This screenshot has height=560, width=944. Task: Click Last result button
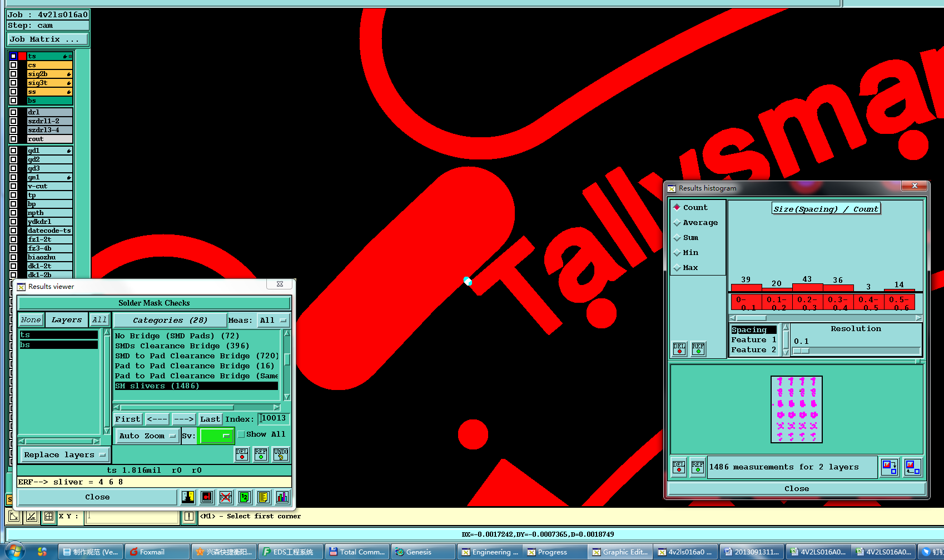coord(210,419)
